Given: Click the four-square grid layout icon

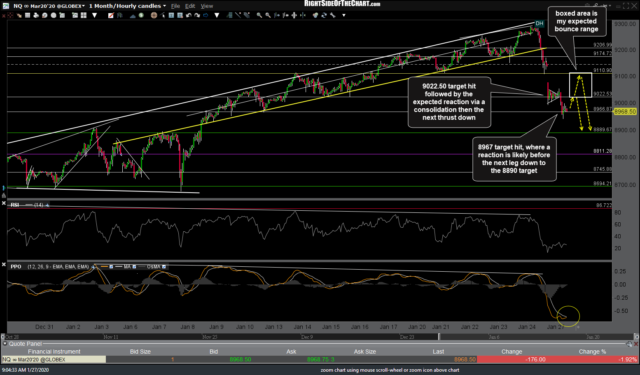Looking at the screenshot, I should coord(84,15).
